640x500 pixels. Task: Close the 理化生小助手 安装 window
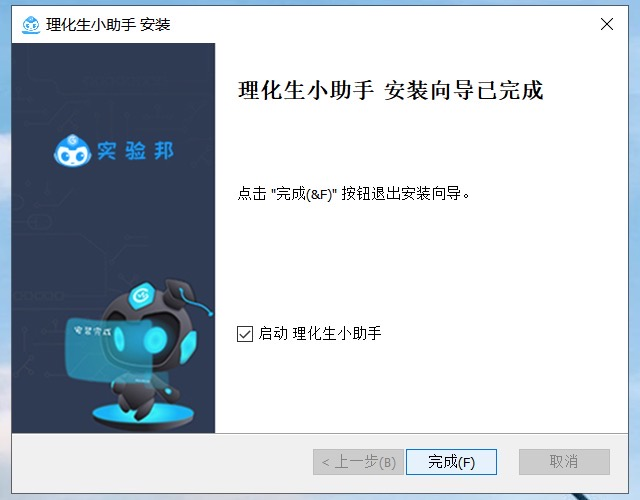[607, 24]
